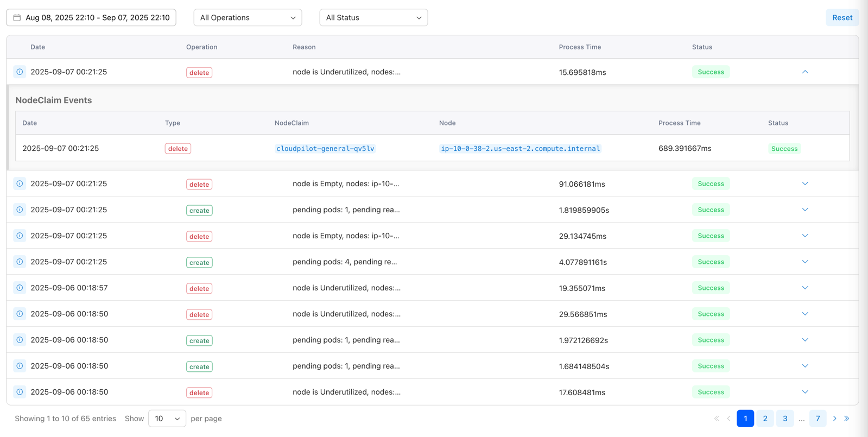Screen dimensions: 868x437
Task: Click the delete tag in 15.695818ms row
Action: pyautogui.click(x=199, y=72)
